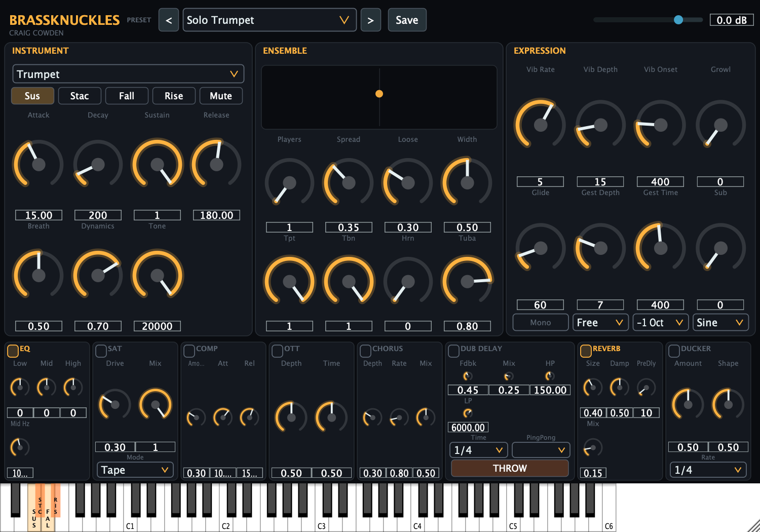760x532 pixels.
Task: Go to the previous preset with left arrow
Action: click(x=169, y=20)
